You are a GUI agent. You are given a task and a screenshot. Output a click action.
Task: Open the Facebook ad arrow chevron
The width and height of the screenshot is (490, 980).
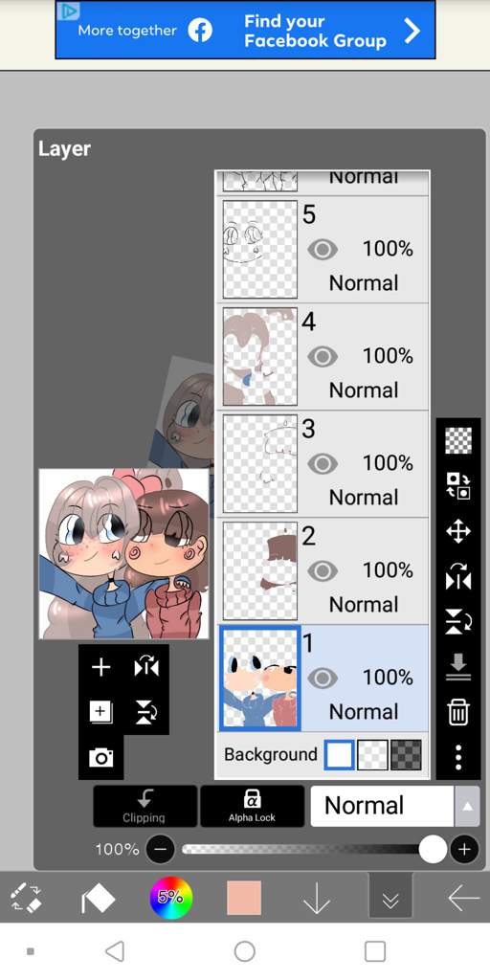pyautogui.click(x=412, y=30)
